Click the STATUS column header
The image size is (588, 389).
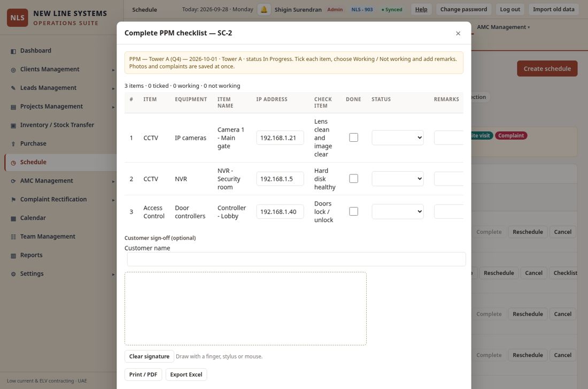coord(381,99)
